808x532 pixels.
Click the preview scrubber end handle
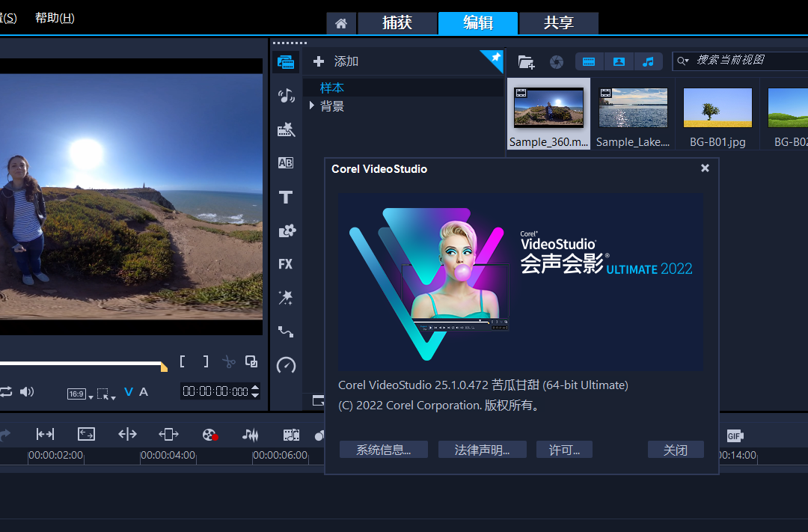tap(164, 367)
